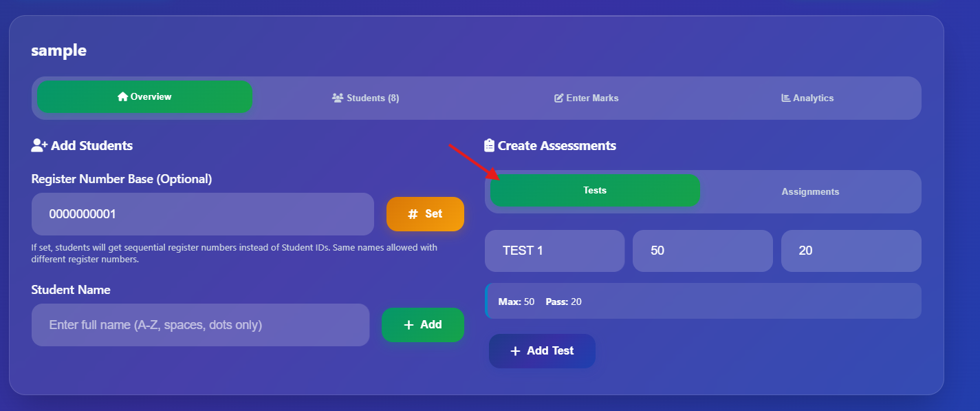Click the Register Number Base input field
Screen dimensions: 980x411
(x=200, y=214)
